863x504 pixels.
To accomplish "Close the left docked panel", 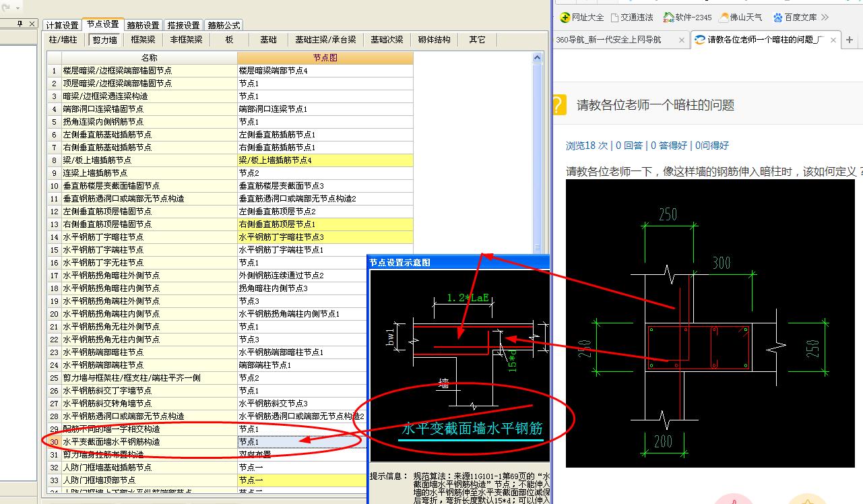I will [32, 24].
